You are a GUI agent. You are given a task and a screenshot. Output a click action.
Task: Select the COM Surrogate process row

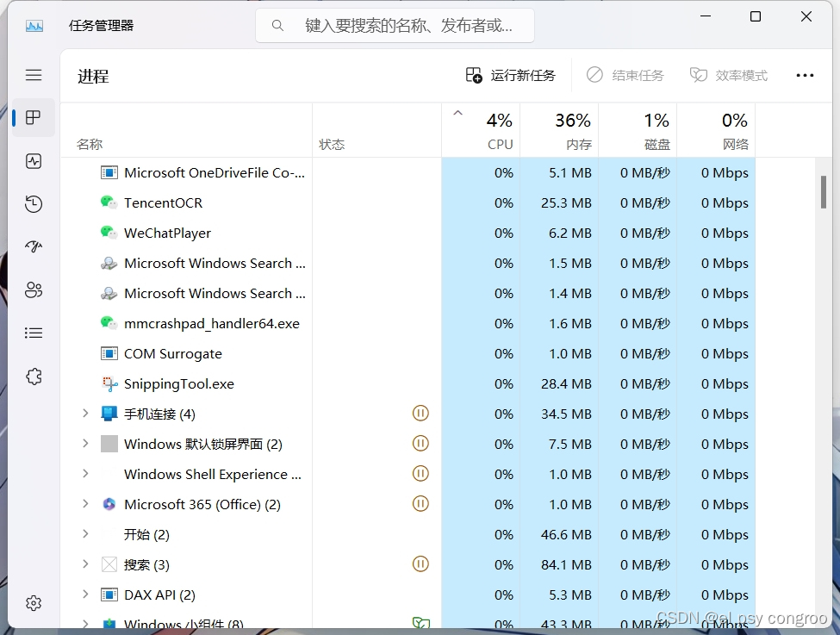click(408, 353)
